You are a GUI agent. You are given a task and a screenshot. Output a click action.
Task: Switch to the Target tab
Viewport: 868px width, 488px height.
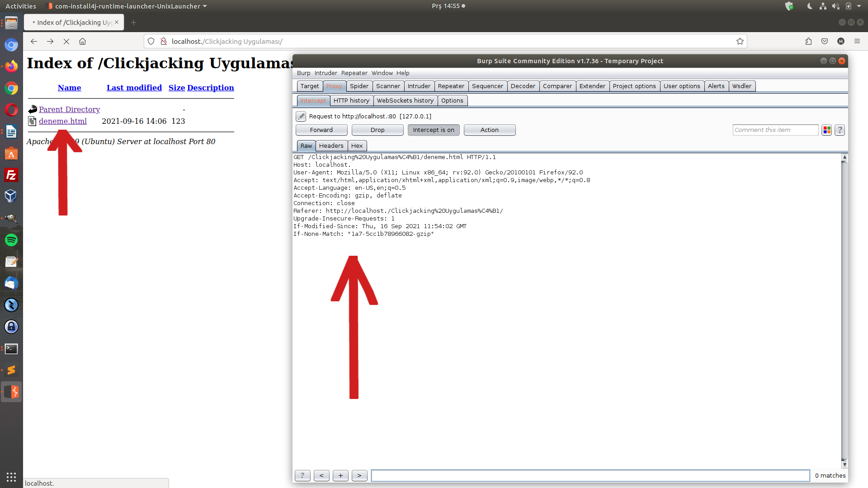point(310,86)
